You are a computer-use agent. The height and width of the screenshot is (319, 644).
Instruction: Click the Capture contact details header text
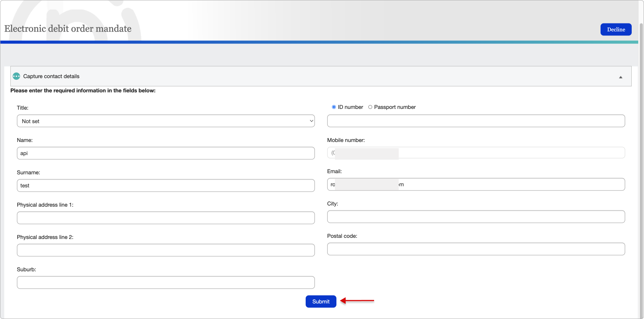pyautogui.click(x=51, y=76)
